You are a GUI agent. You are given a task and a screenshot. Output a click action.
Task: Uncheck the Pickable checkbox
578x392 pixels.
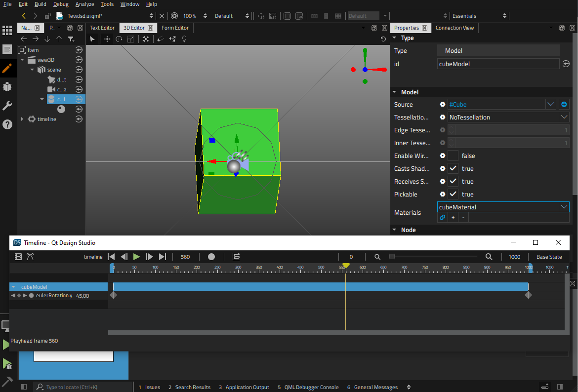453,195
